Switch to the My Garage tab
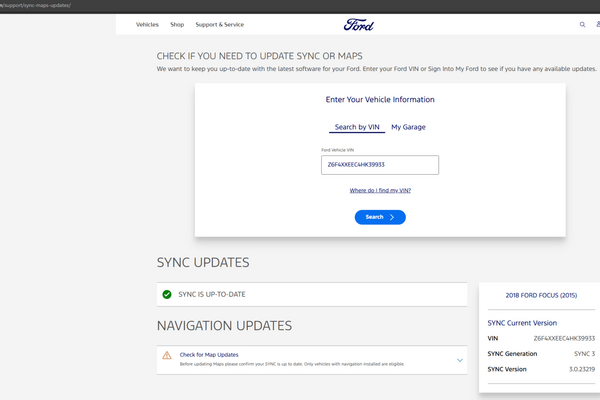This screenshot has width=600, height=400. coord(408,127)
